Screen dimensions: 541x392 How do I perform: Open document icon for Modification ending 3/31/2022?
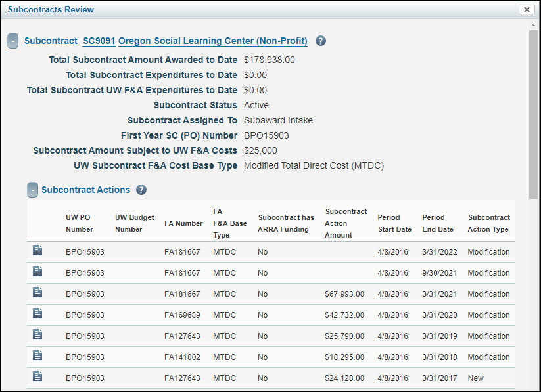(x=37, y=251)
